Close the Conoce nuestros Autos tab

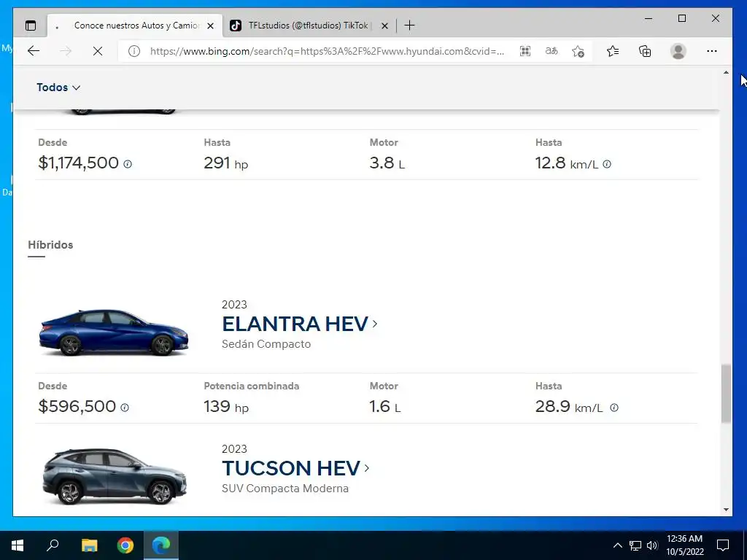tap(210, 26)
